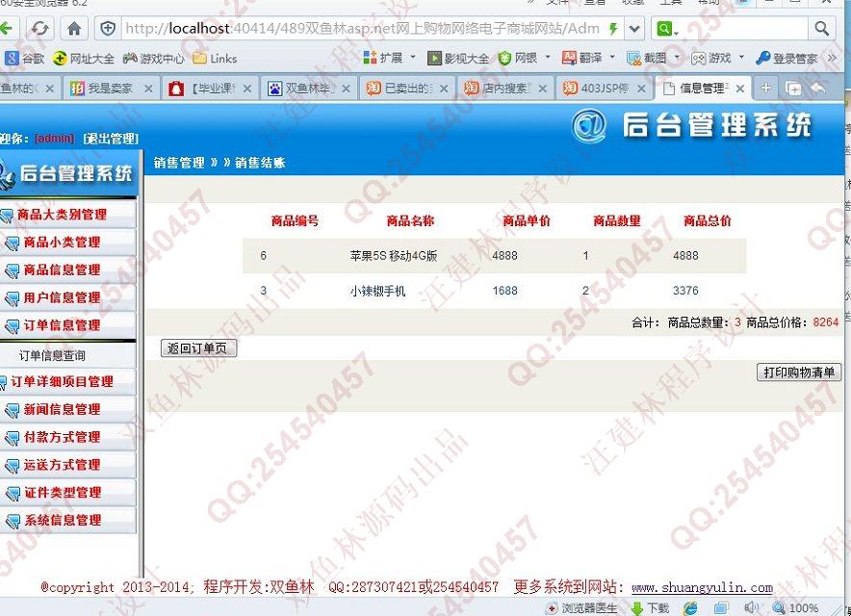Image resolution: width=851 pixels, height=616 pixels.
Task: Open the 游戏 toolbar dropdown
Action: (x=717, y=58)
